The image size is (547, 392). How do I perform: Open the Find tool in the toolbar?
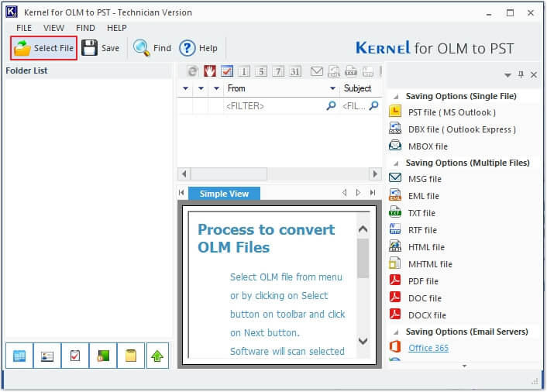tap(152, 48)
